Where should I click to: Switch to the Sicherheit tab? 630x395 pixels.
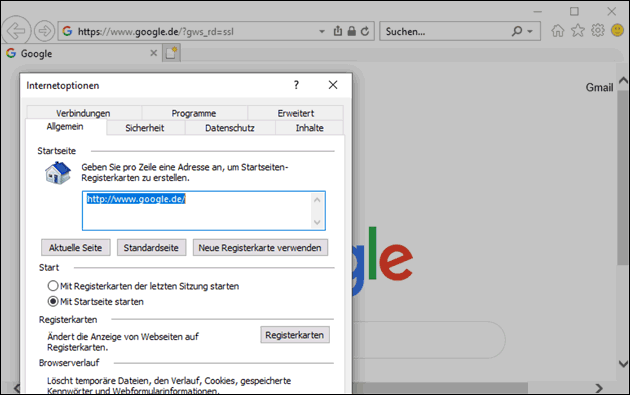145,128
